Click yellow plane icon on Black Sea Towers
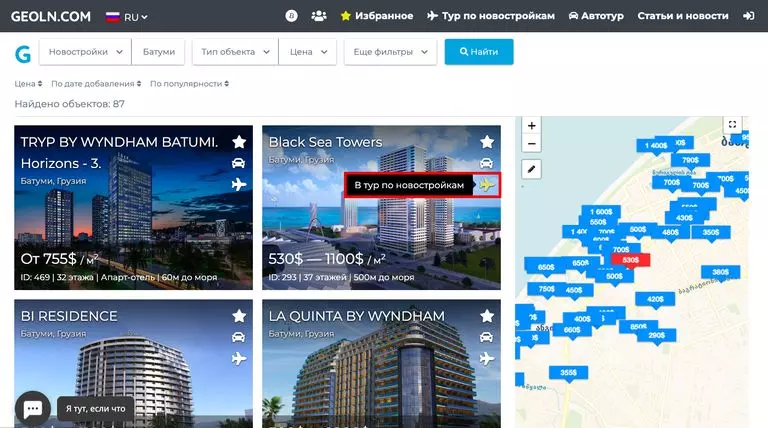 click(x=487, y=185)
